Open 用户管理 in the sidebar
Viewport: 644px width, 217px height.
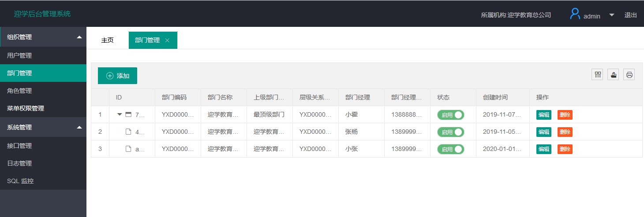tap(43, 55)
